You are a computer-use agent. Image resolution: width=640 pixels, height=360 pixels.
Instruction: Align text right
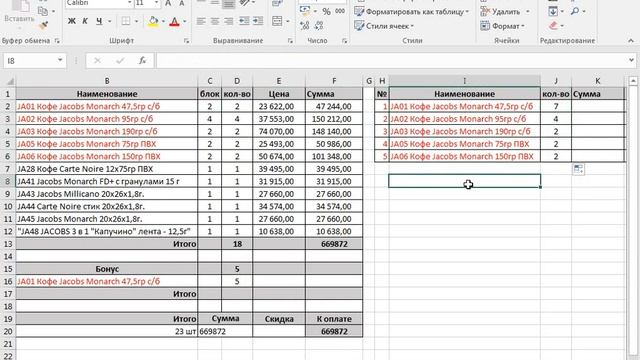point(229,21)
